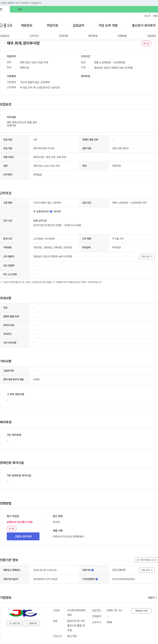Click the help icon beside 주 소정근로시간

tap(51, 211)
